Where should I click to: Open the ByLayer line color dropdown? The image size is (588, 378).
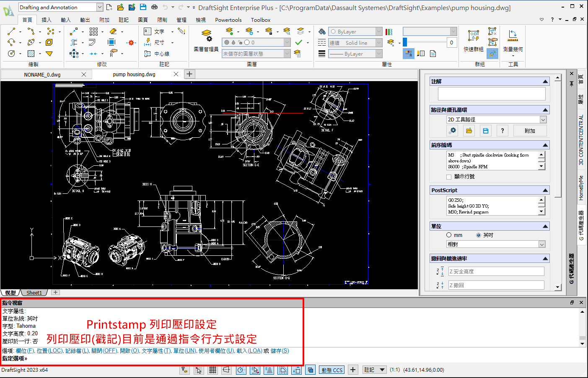355,31
